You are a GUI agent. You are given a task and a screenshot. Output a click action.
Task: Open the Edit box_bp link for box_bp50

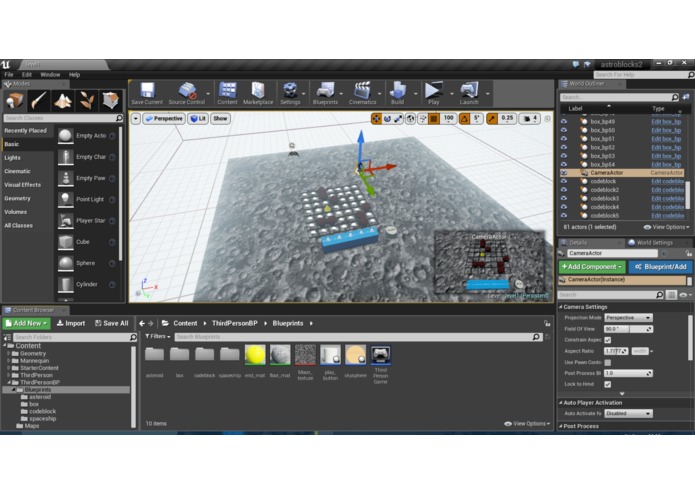[x=666, y=130]
